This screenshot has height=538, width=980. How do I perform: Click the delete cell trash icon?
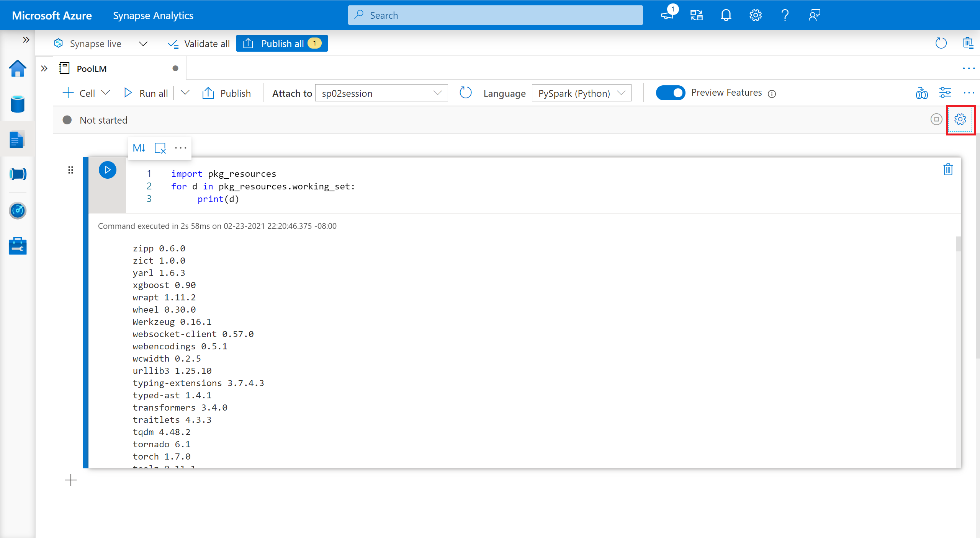(x=948, y=170)
